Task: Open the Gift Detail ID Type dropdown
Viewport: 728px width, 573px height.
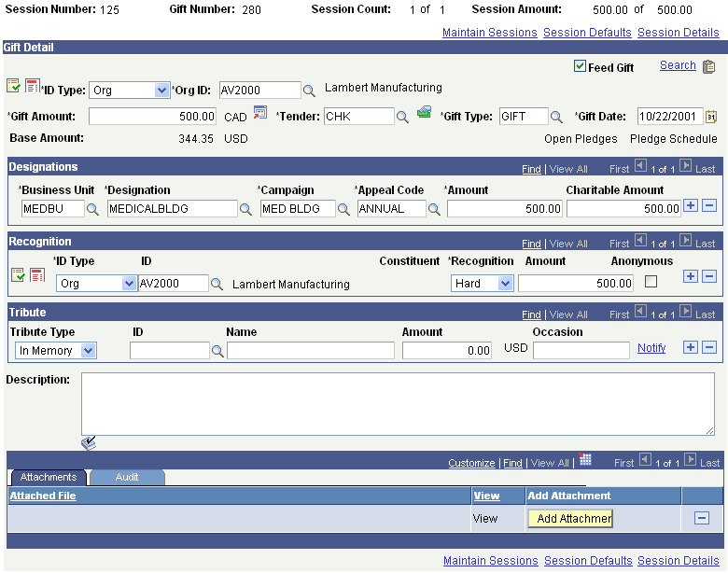Action: coord(129,91)
